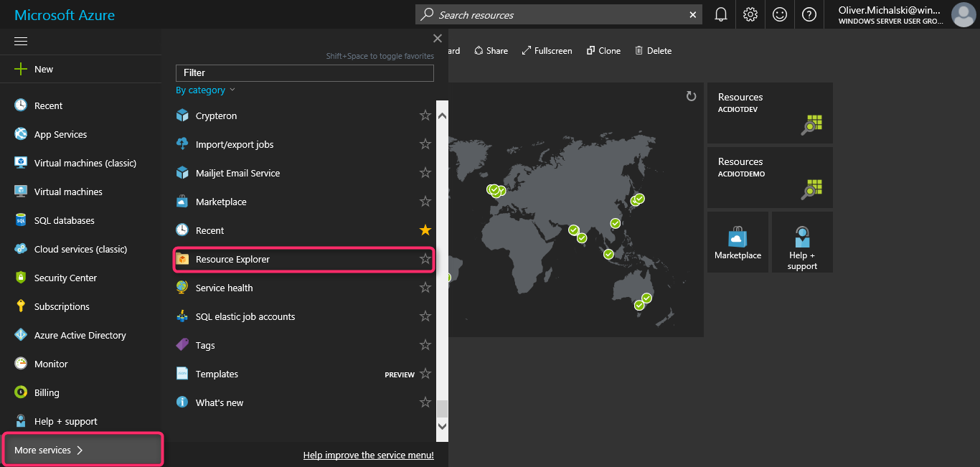Click the services Filter input field
The image size is (980, 467).
(x=305, y=72)
